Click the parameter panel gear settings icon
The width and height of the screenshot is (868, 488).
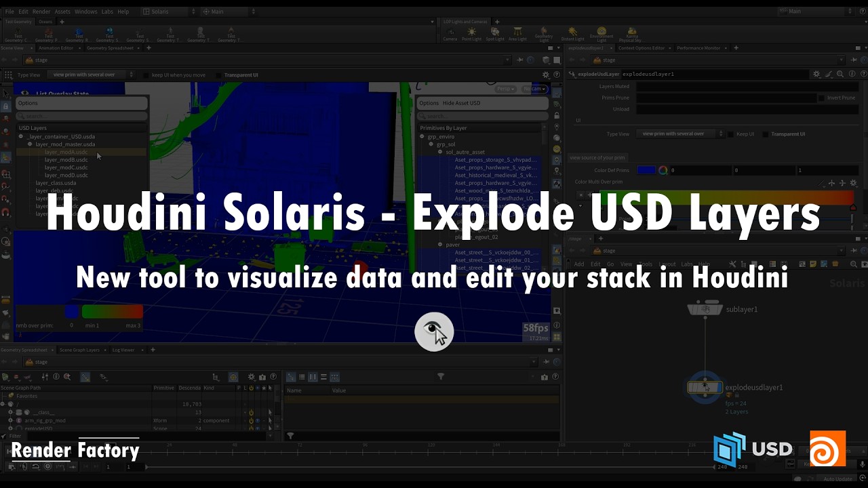click(x=816, y=74)
